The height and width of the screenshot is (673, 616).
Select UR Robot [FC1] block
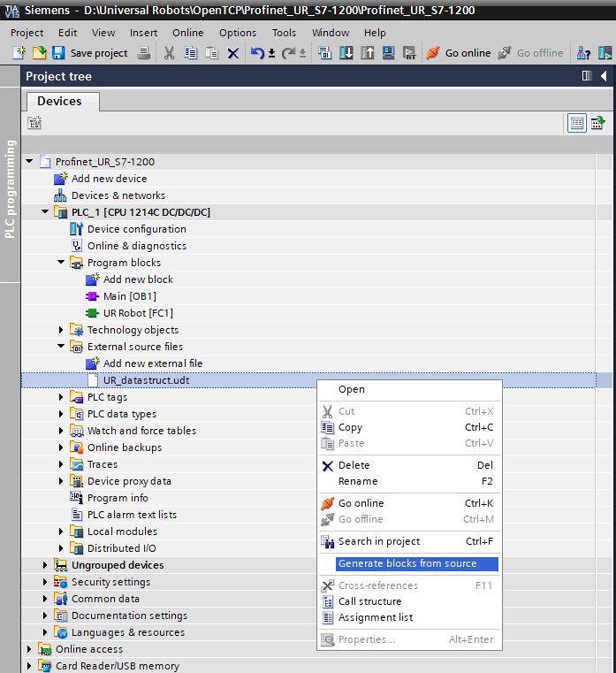click(138, 313)
